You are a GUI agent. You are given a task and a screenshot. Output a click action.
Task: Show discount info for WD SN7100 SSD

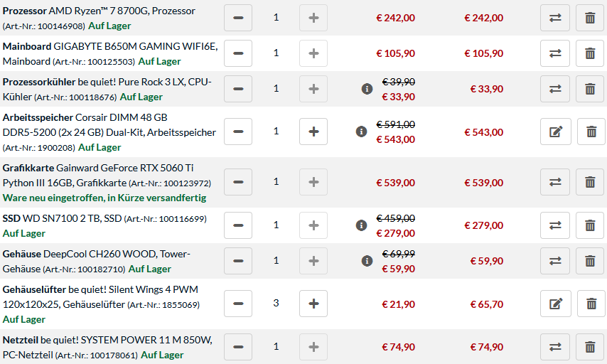pos(361,225)
